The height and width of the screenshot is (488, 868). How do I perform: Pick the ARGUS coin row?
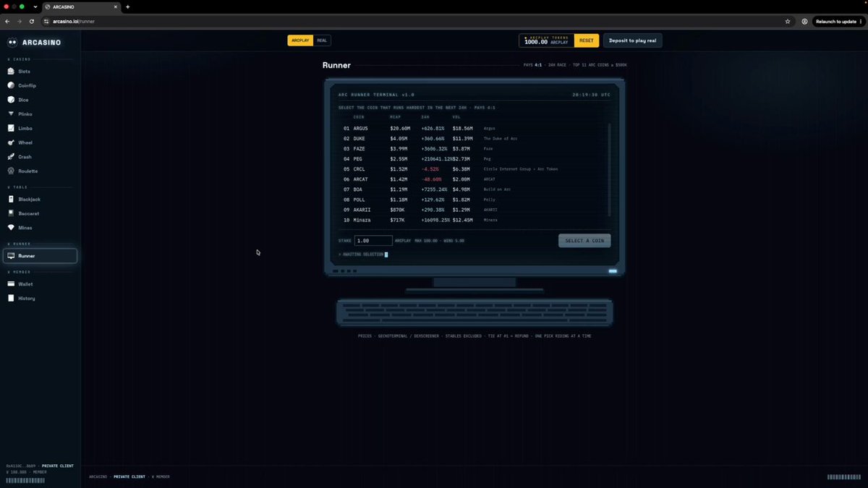tap(474, 128)
